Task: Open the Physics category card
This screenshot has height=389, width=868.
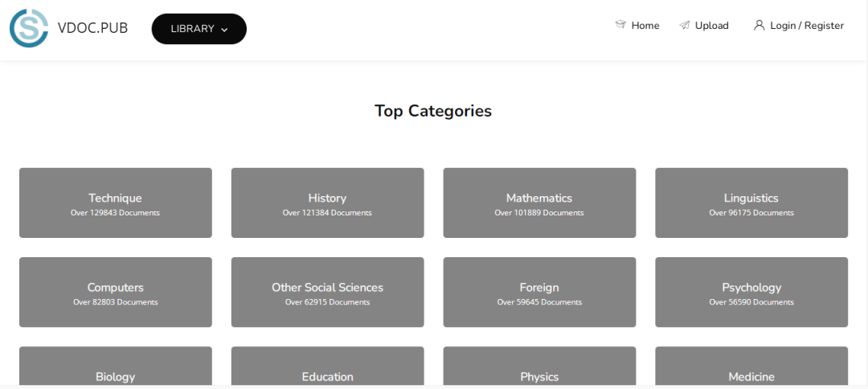Action: point(539,370)
